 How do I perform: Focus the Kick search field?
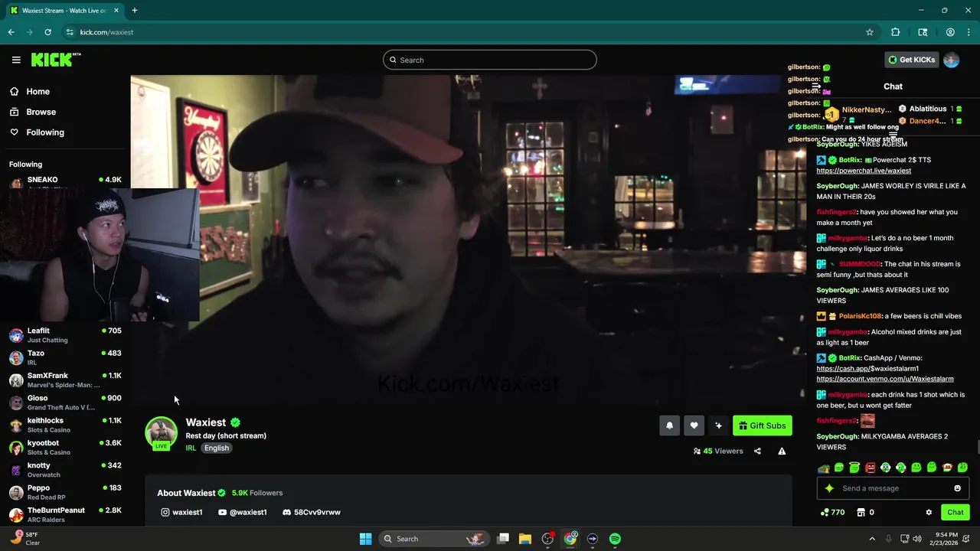(490, 60)
